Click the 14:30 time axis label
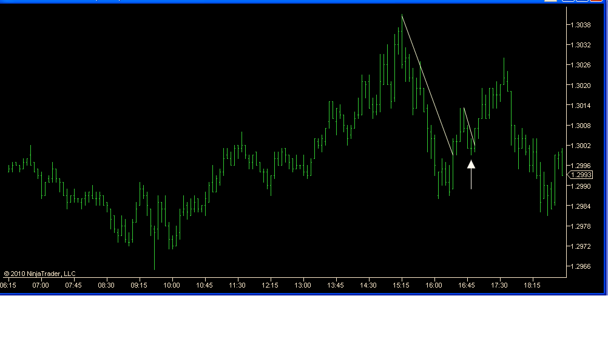The image size is (608, 364). pyautogui.click(x=368, y=285)
